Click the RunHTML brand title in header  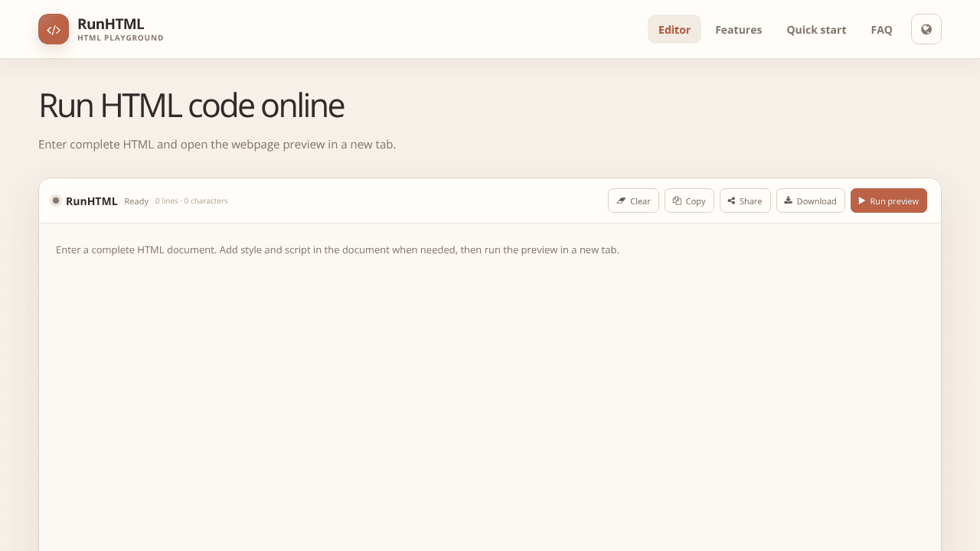click(x=111, y=24)
